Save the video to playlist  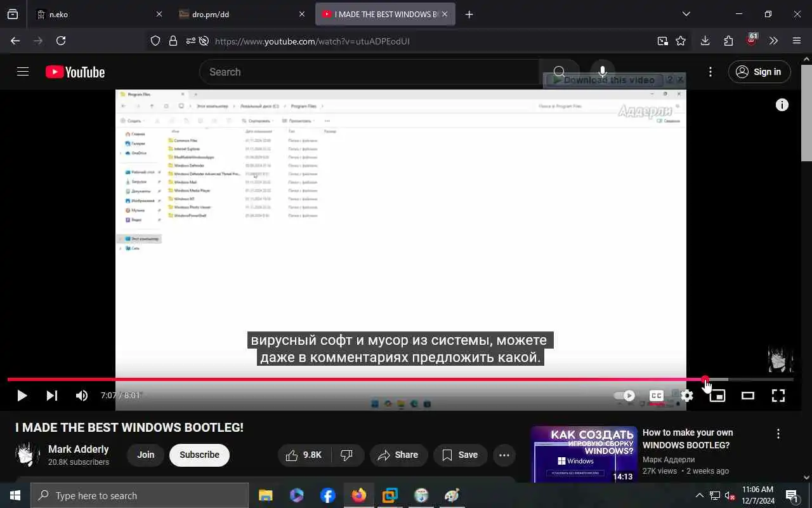tap(460, 455)
